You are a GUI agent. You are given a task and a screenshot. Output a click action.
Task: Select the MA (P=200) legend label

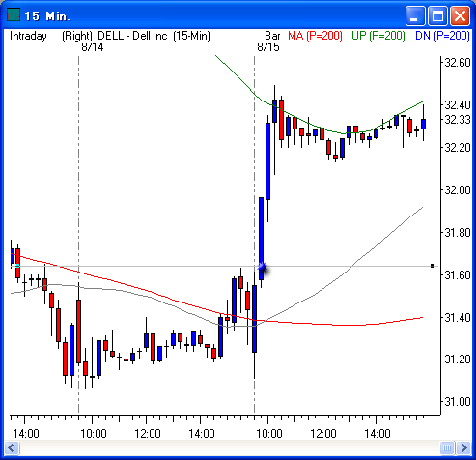coord(315,36)
